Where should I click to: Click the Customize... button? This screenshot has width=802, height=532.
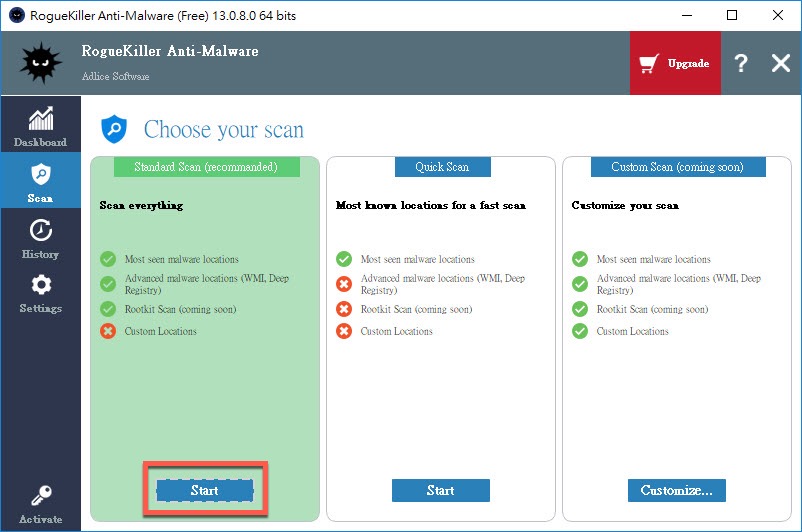click(x=676, y=490)
